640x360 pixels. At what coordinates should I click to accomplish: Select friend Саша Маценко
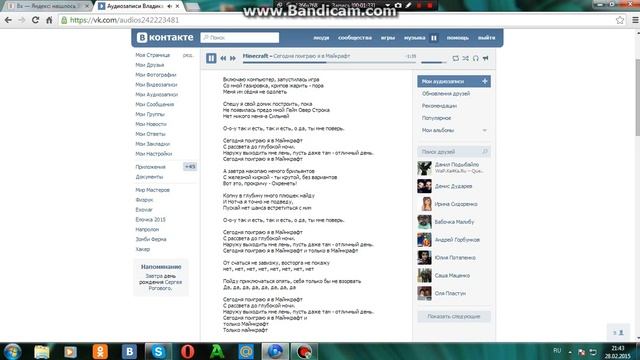[452, 276]
